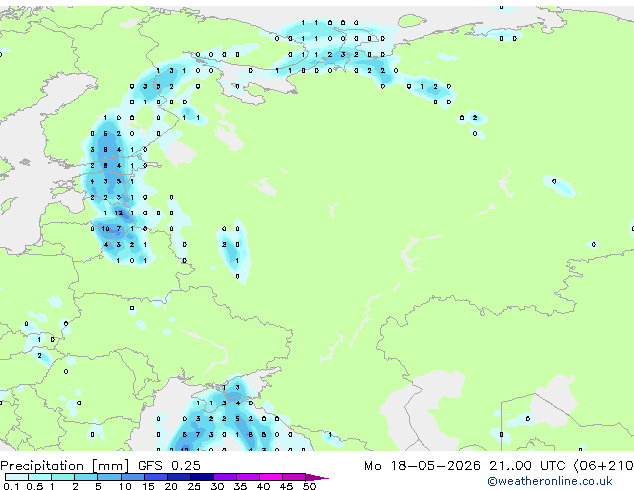Pick the 15–20 mm legend color swatch
This screenshot has width=634, height=490.
click(155, 477)
